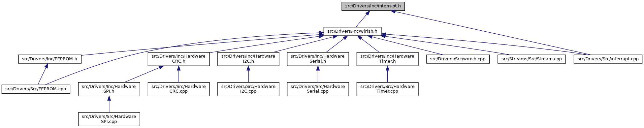Click the src/Drivers/Src/interrupt.cpp node
644x128 pixels.
tap(608, 59)
